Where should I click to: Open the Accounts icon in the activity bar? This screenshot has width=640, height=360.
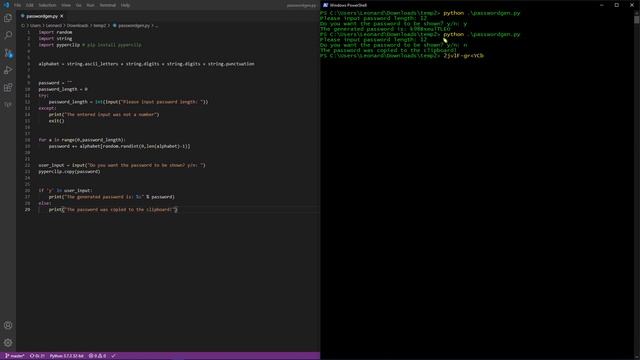pos(8,325)
